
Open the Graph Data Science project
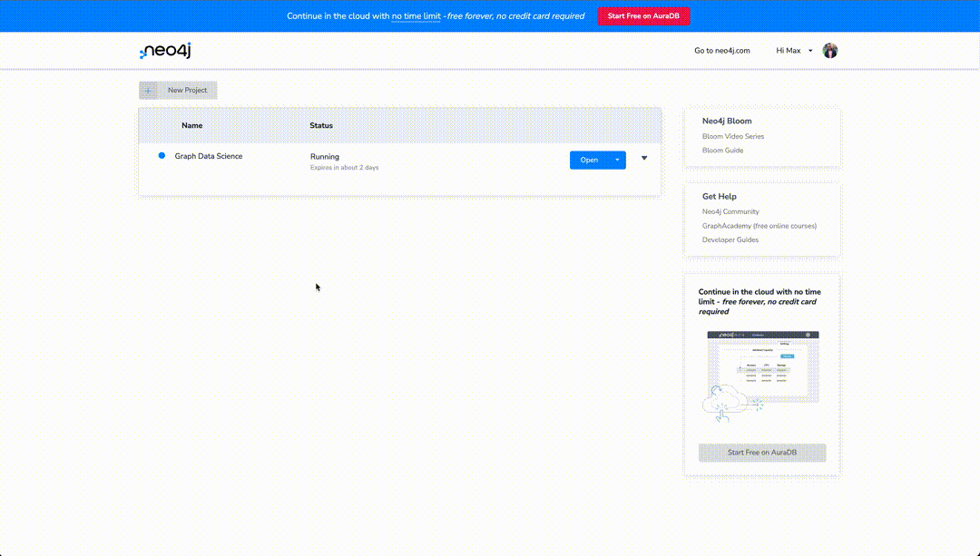point(589,160)
